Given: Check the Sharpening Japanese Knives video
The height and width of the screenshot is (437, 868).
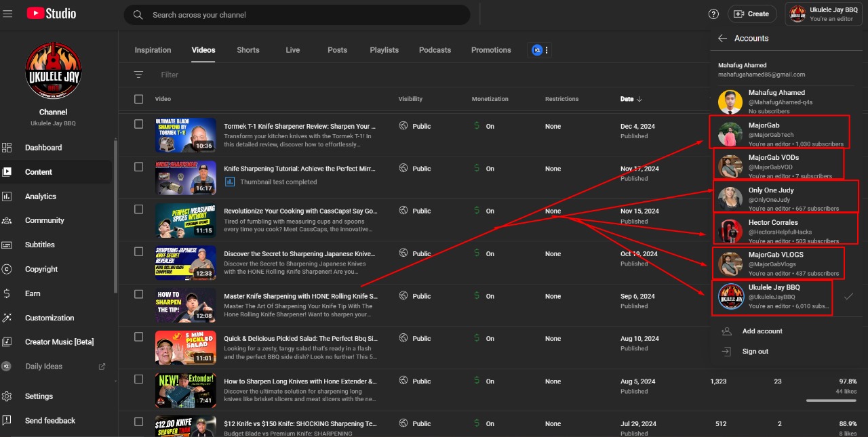Looking at the screenshot, I should [139, 251].
